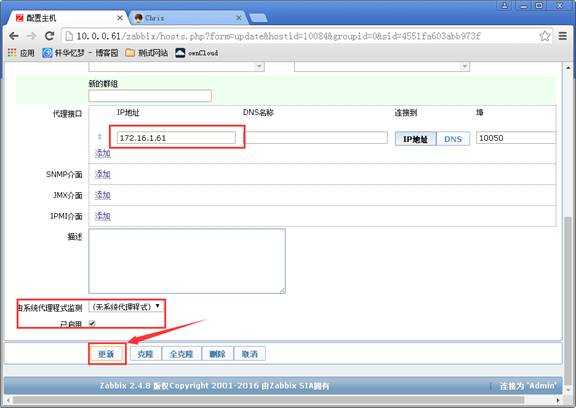Click the horizontal scrollbar right arrow
This screenshot has width=576, height=408.
(x=558, y=400)
